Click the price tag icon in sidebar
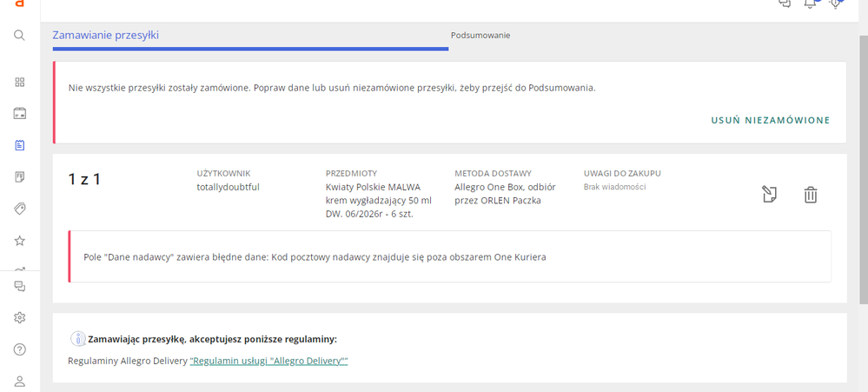Image resolution: width=868 pixels, height=392 pixels. [20, 209]
